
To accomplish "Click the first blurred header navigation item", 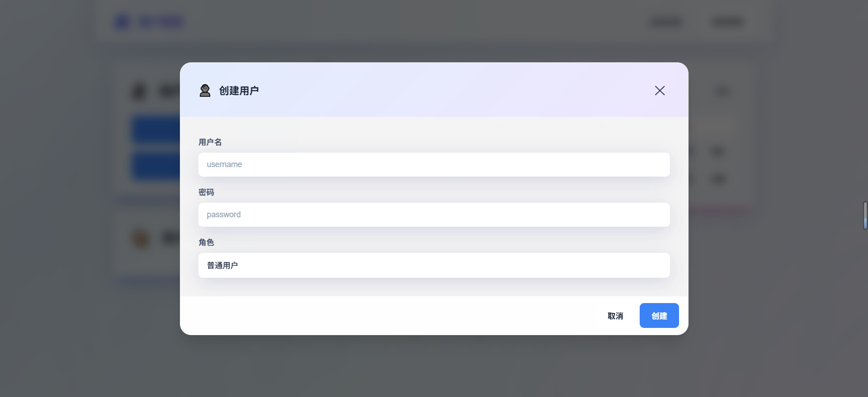I will [666, 22].
